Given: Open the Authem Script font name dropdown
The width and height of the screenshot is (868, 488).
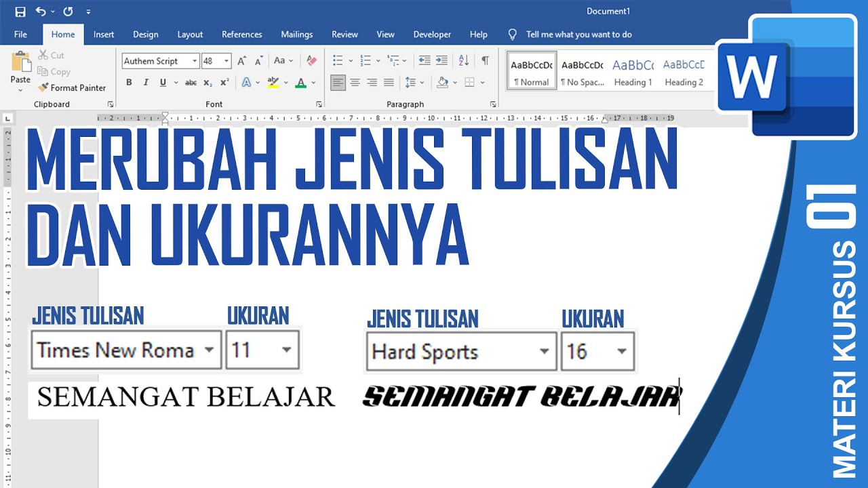Looking at the screenshot, I should point(195,61).
